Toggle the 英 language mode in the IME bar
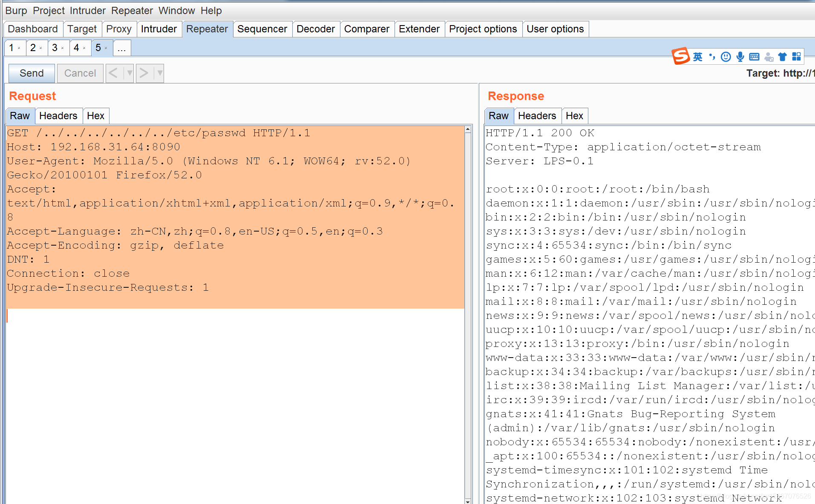 (x=697, y=57)
